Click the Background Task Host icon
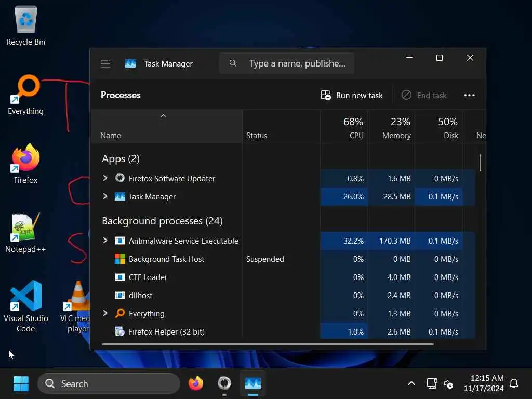Screen dimensions: 532x399 pos(120,259)
